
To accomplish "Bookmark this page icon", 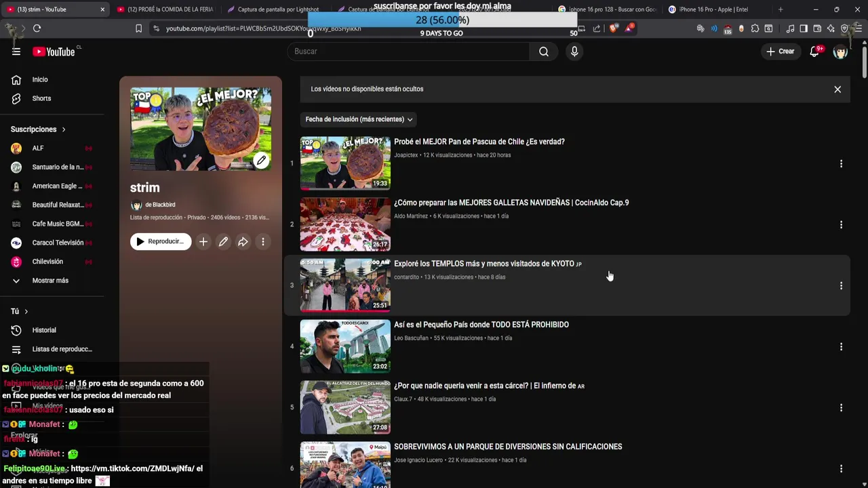I will (138, 28).
